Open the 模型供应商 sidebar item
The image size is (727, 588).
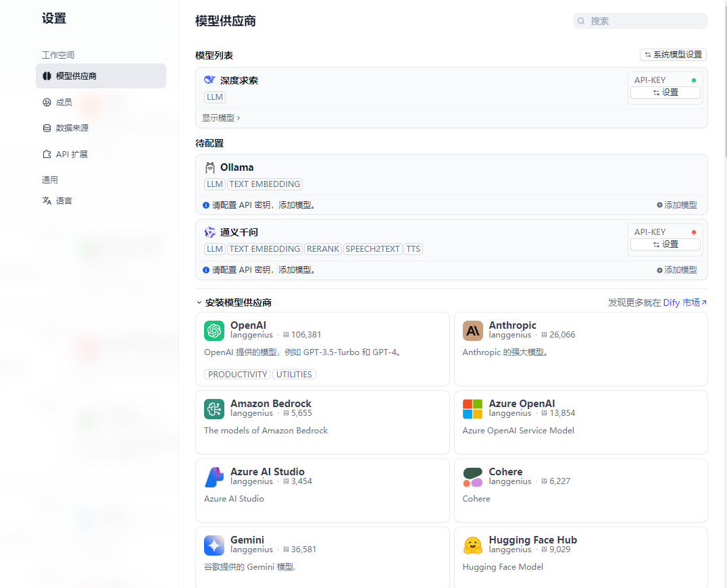pos(101,76)
